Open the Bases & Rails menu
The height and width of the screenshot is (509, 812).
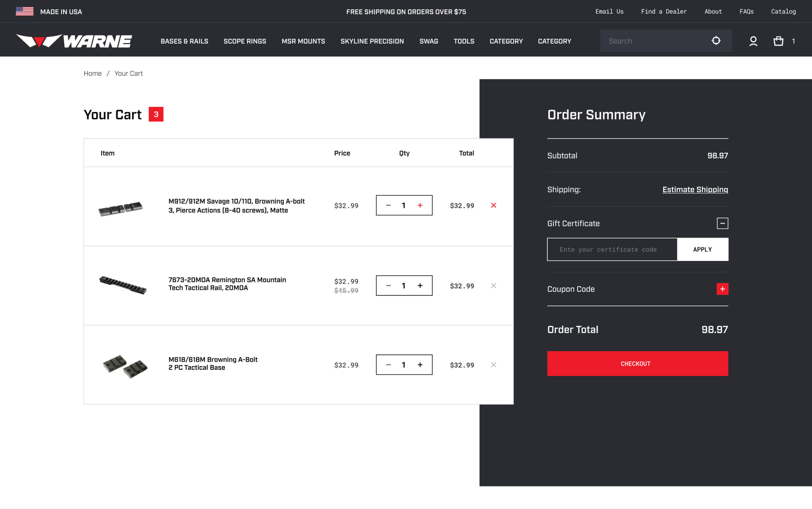tap(184, 41)
